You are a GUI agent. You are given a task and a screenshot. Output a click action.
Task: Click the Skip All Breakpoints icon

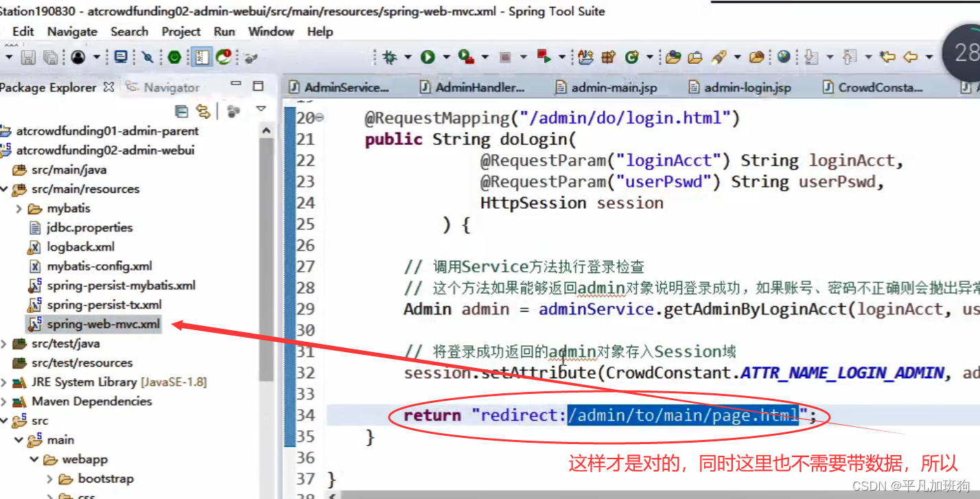(x=148, y=57)
